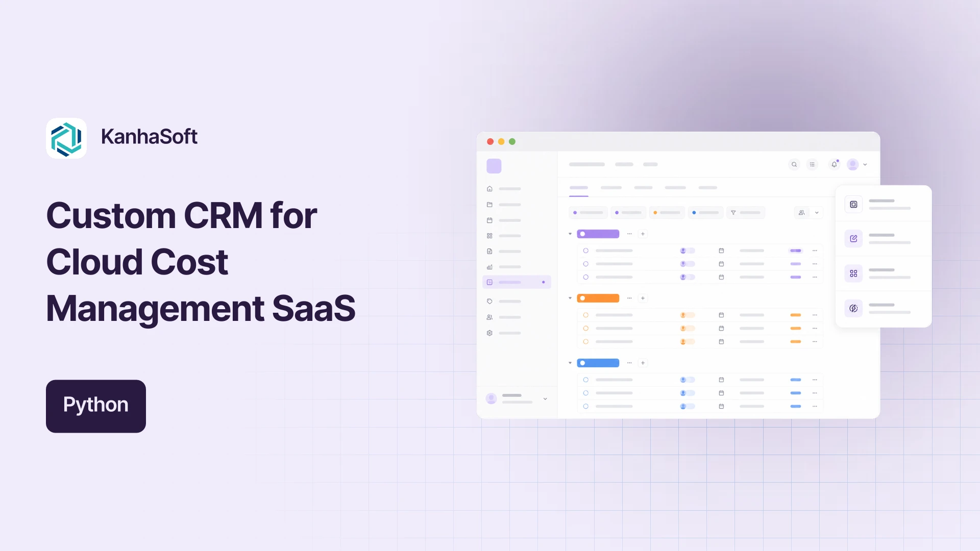Open the document icon in mockup sidebar
Image resolution: width=980 pixels, height=551 pixels.
[489, 252]
